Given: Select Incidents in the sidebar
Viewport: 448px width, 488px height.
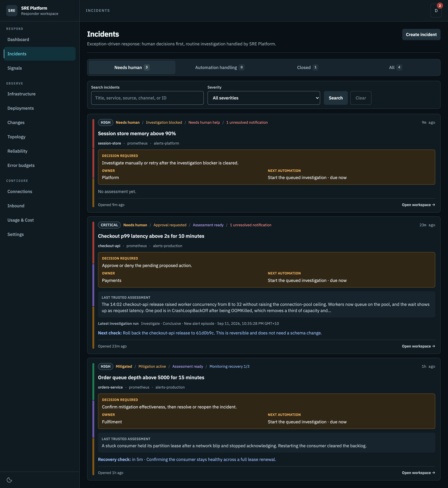Looking at the screenshot, I should (40, 54).
